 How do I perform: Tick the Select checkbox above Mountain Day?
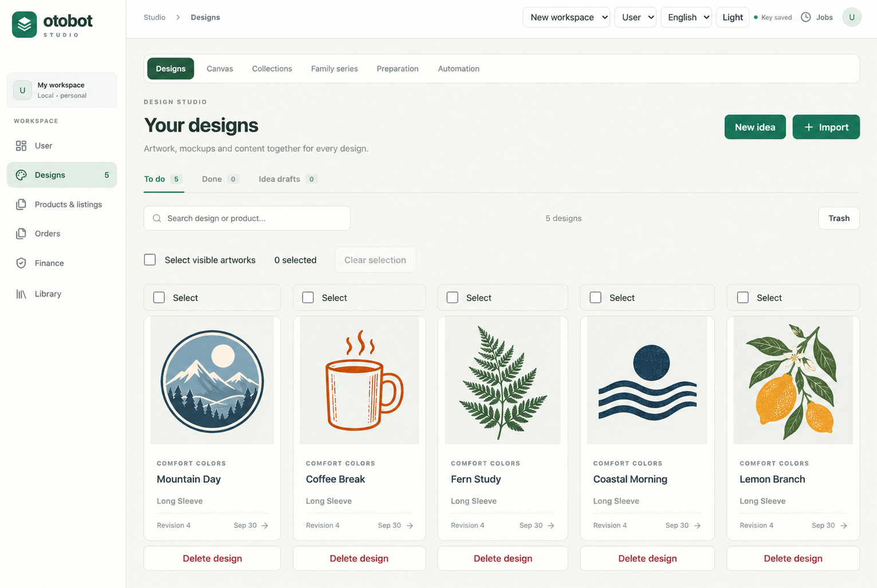pyautogui.click(x=159, y=298)
